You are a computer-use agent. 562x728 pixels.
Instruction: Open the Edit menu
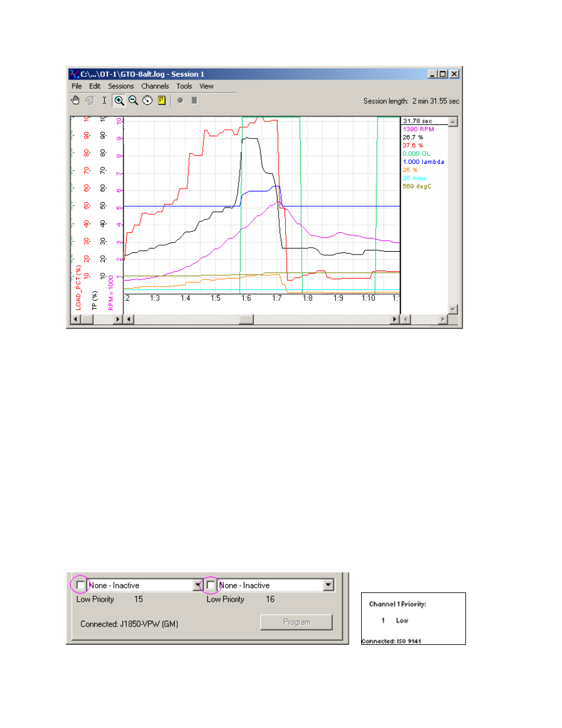pos(95,86)
